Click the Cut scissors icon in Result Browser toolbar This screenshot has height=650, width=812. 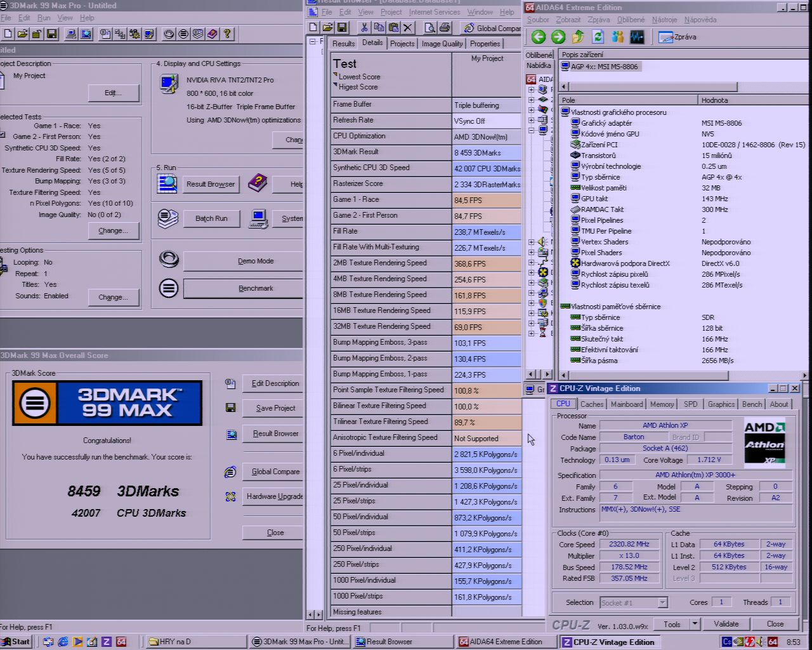click(x=364, y=27)
